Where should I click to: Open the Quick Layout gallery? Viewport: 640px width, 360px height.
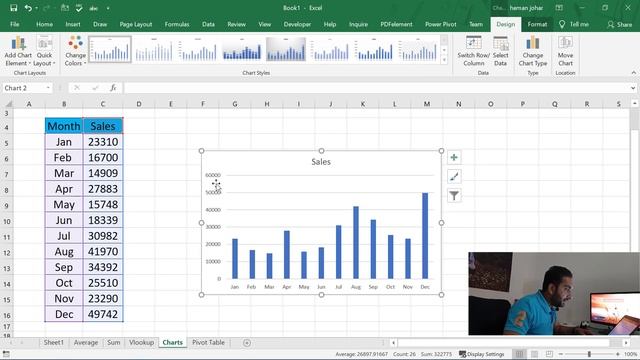[44, 51]
